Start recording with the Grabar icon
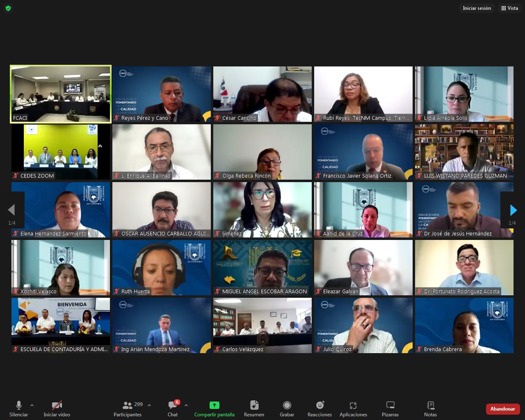525x420 pixels. coord(287,405)
